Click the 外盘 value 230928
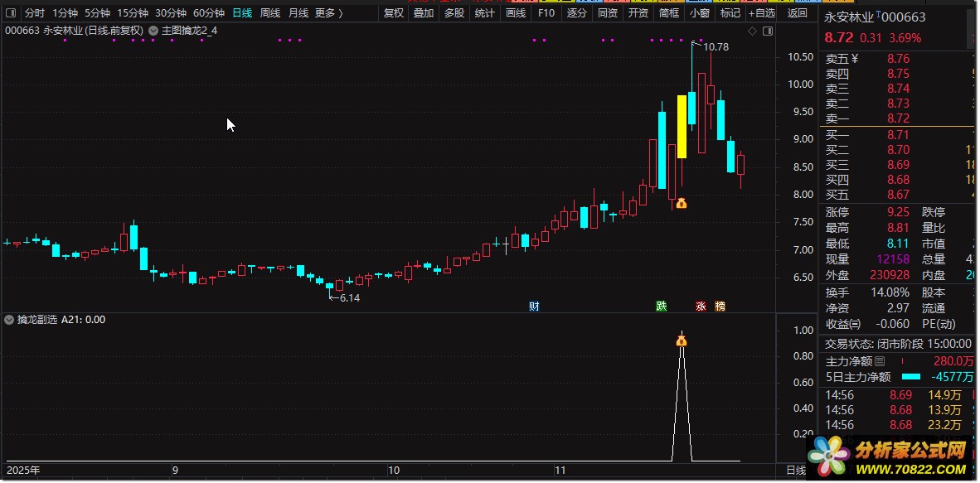The width and height of the screenshot is (980, 483). 890,275
